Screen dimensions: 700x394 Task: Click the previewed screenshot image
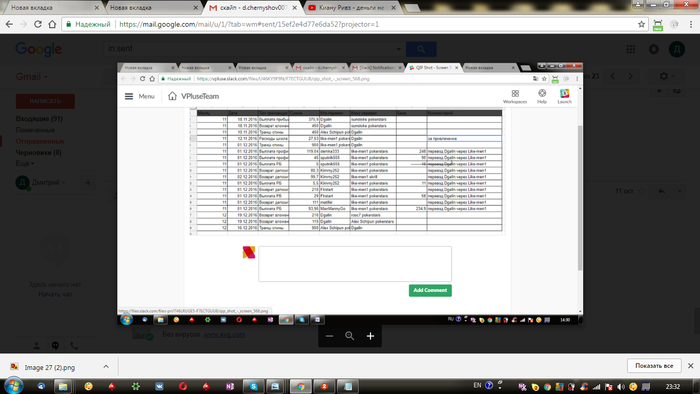tap(350, 194)
